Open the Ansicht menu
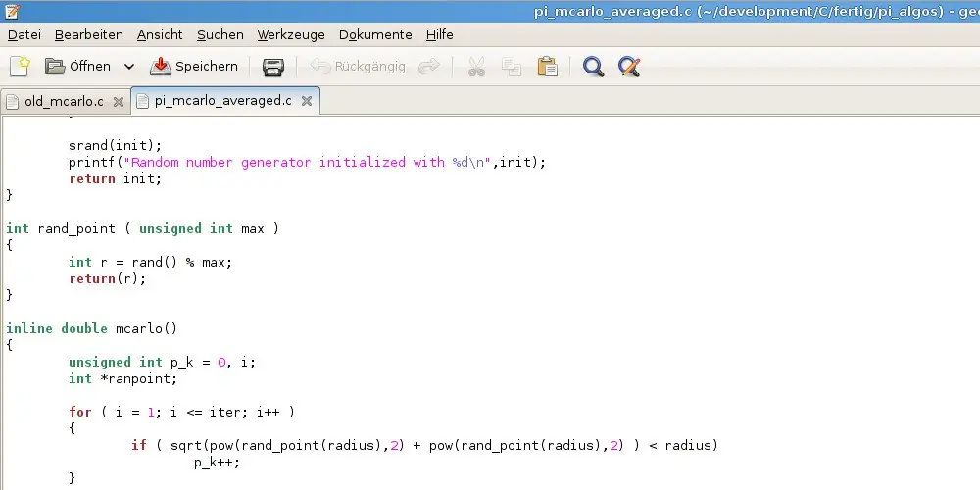This screenshot has width=980, height=490. pos(160,35)
